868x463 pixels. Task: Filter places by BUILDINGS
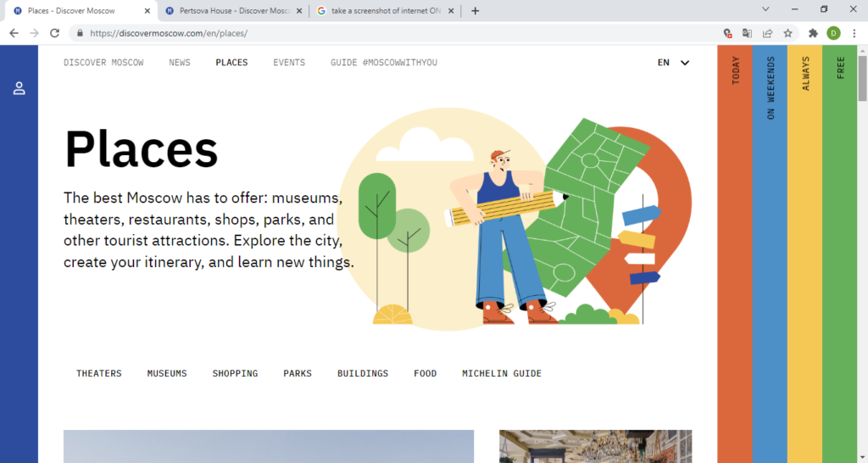(363, 373)
